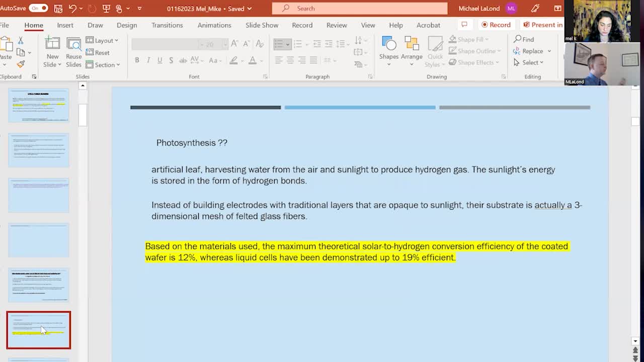The width and height of the screenshot is (644, 362).
Task: Click the Redo button
Action: pos(92,8)
